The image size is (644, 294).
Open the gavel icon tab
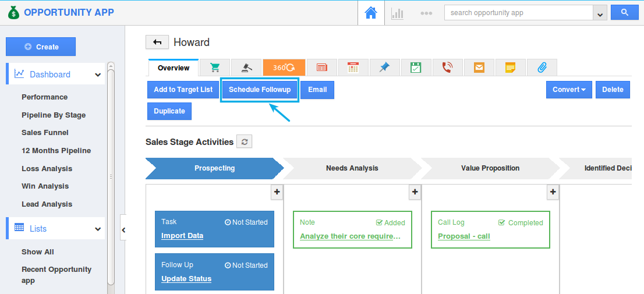[246, 68]
